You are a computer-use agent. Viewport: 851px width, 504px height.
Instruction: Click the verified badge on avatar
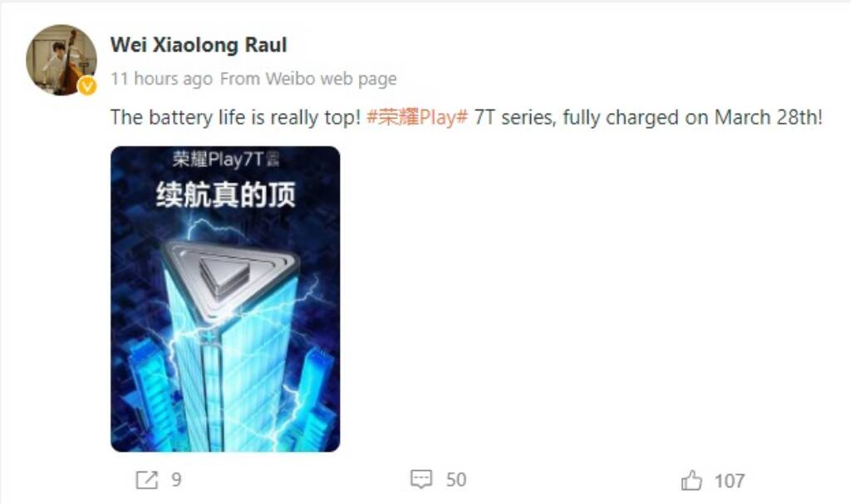tap(86, 86)
